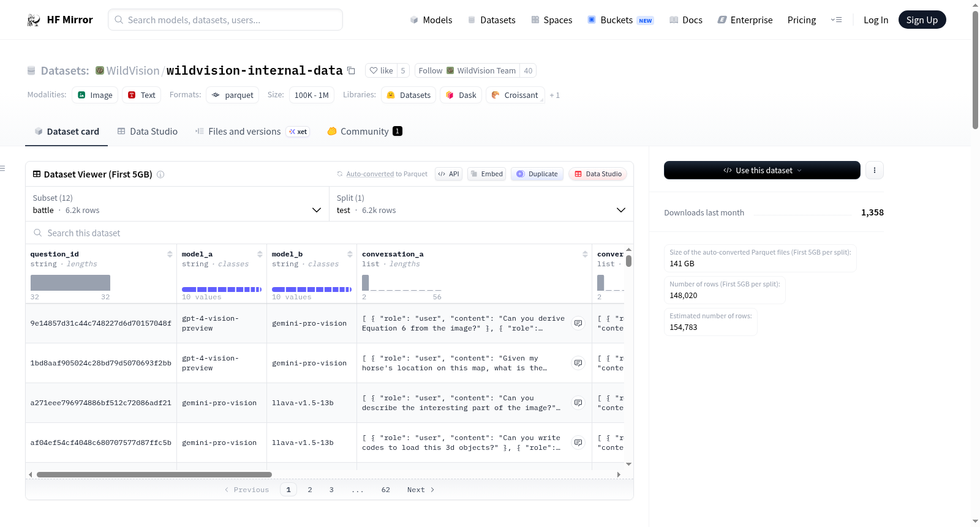The width and height of the screenshot is (980, 527).
Task: Sort by model_b column arrows
Action: [x=350, y=254]
